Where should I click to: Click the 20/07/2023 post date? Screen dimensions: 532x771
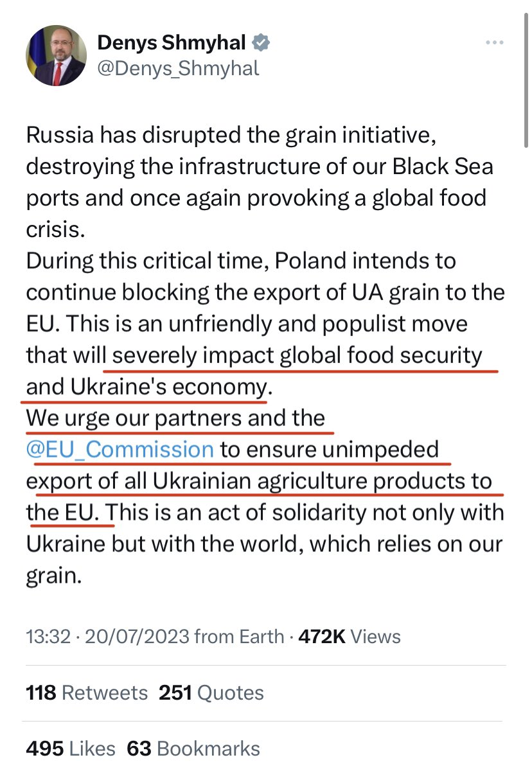click(137, 636)
